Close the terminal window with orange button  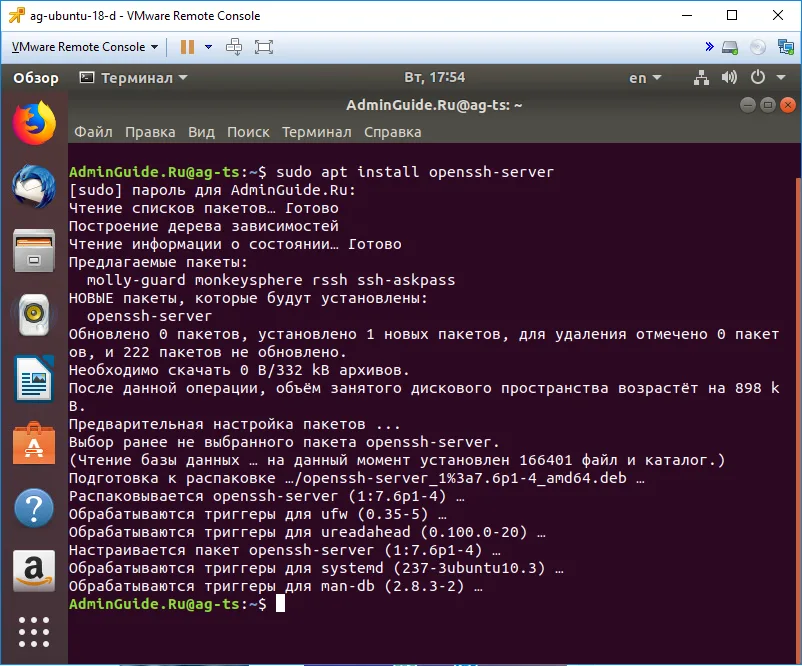tap(788, 105)
